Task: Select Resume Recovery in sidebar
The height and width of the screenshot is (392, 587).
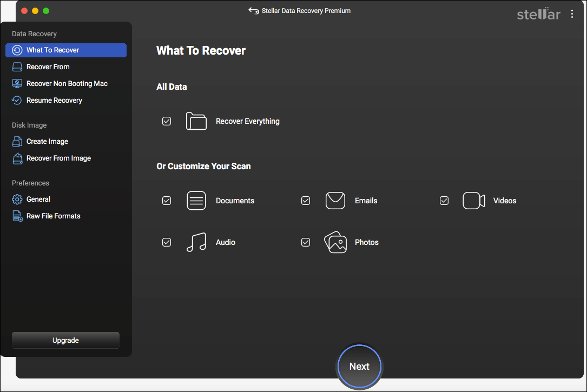Action: (x=54, y=100)
